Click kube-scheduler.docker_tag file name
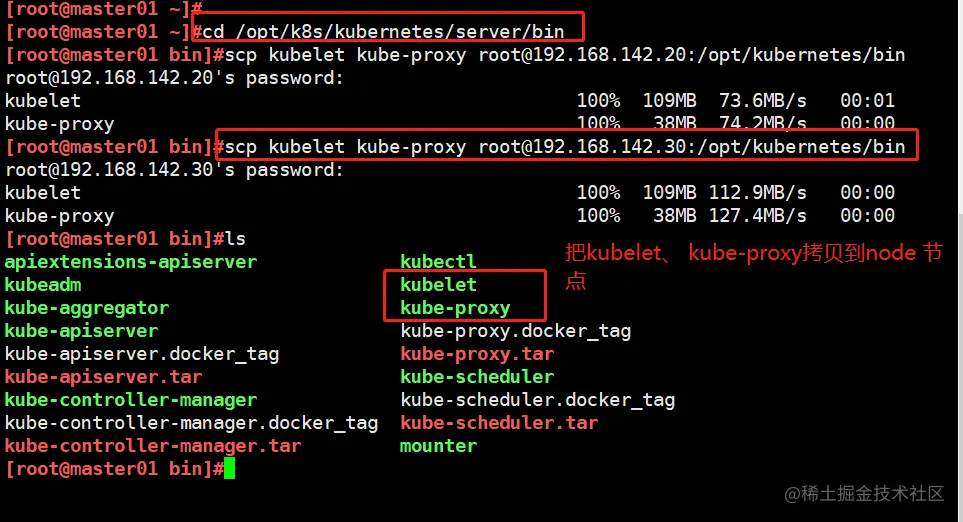The image size is (963, 522). coord(538,400)
